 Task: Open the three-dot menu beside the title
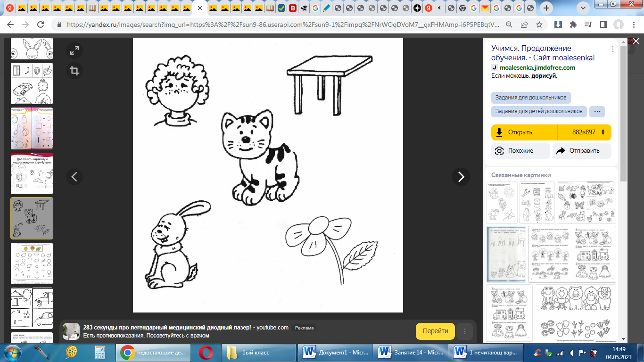point(612,49)
